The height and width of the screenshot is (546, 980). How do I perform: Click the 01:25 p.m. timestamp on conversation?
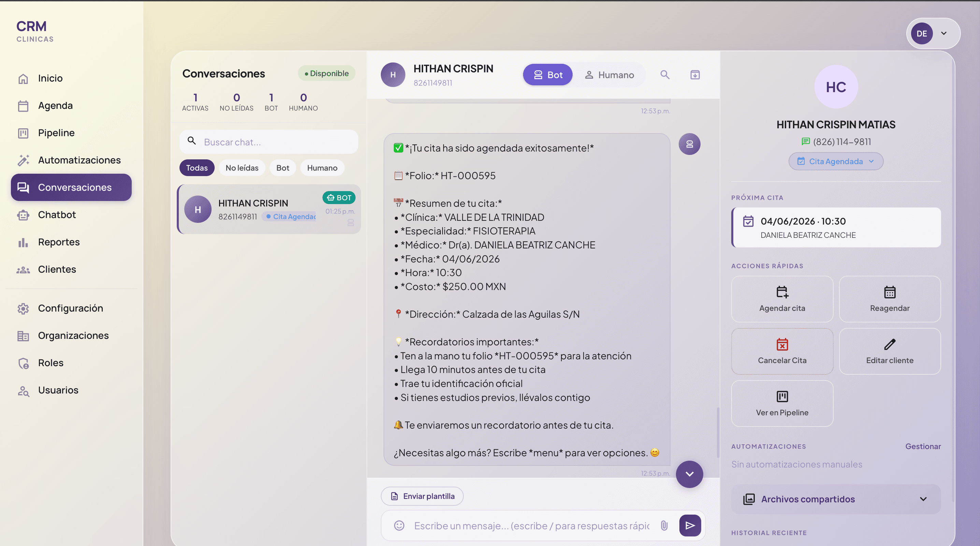click(340, 211)
